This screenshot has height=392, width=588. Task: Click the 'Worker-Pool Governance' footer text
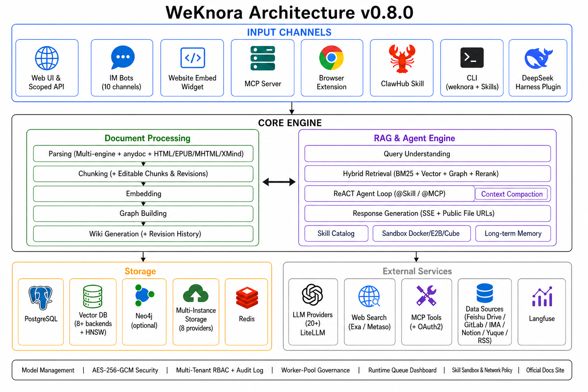click(315, 370)
